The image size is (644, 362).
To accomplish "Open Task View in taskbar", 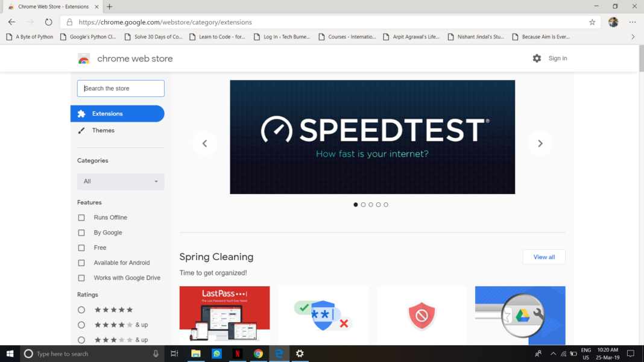I will click(x=174, y=354).
